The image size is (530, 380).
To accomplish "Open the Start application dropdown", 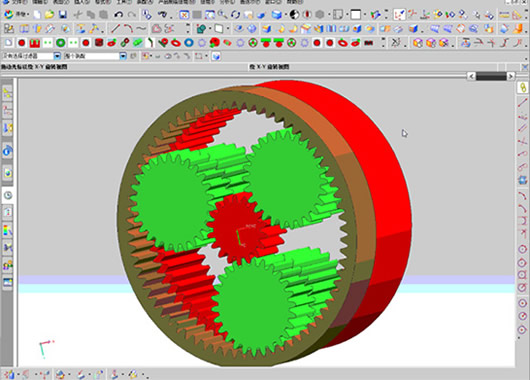I will 16,15.
